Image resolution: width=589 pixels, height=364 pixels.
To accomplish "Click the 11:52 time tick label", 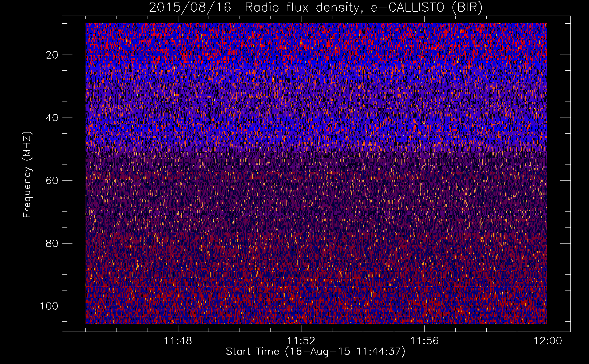I will [301, 341].
